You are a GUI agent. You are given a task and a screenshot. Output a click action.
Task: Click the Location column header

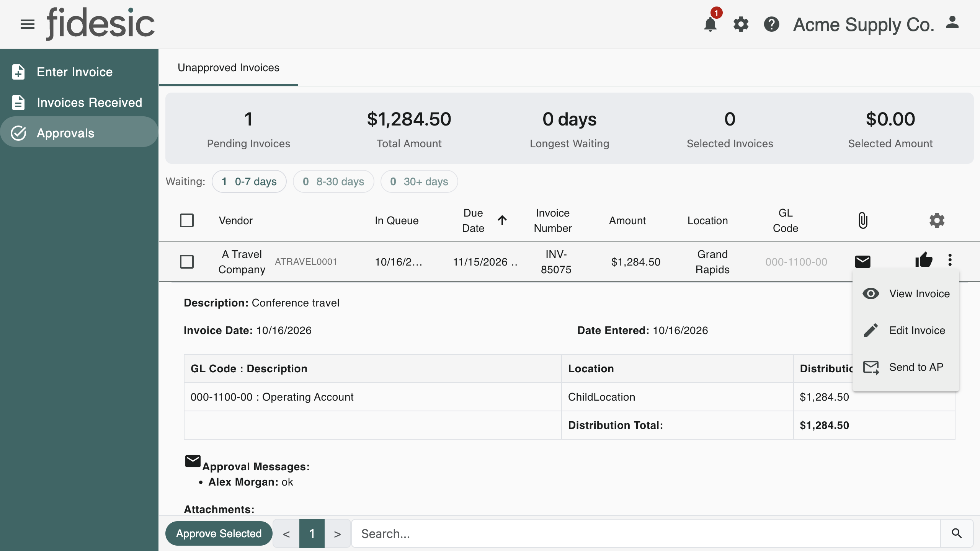coord(707,221)
